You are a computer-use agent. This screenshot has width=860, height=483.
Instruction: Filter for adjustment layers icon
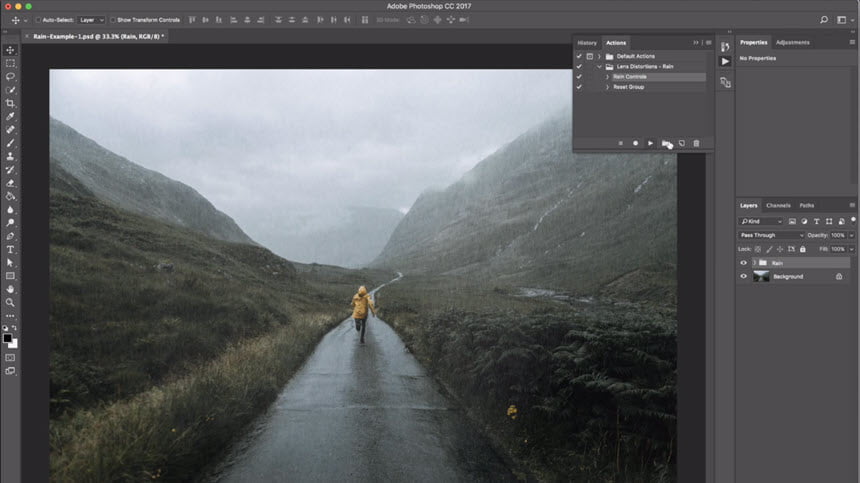804,221
